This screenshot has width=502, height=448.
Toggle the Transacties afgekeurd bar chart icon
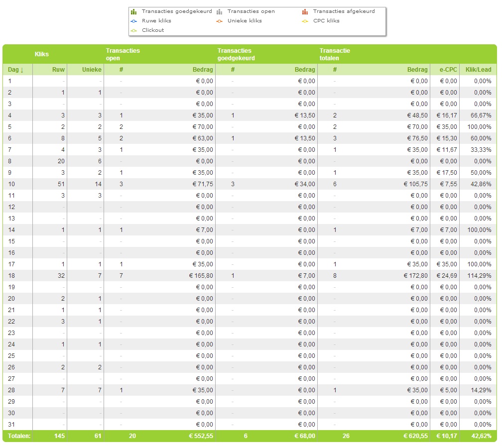tap(305, 12)
